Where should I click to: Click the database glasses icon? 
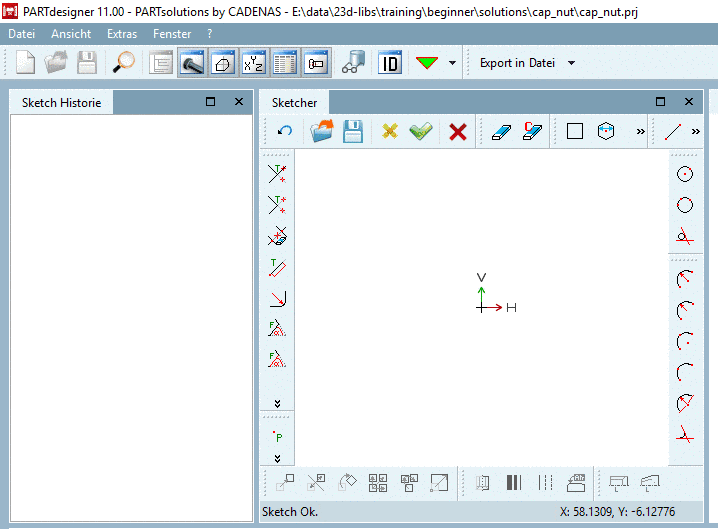[354, 63]
